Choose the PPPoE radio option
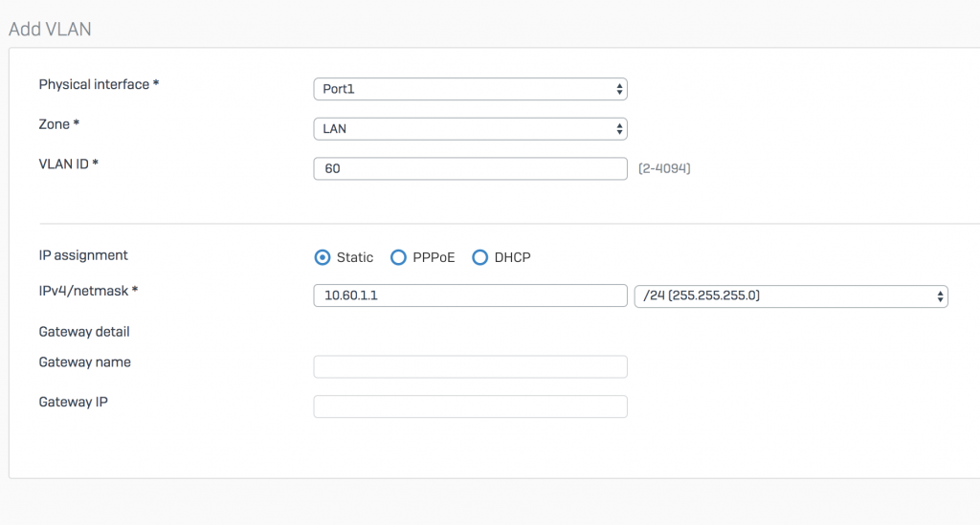The width and height of the screenshot is (980, 525). click(x=398, y=257)
